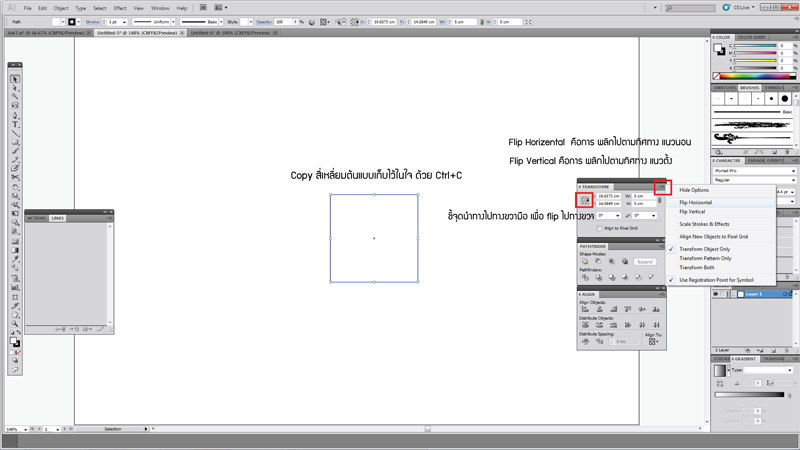Click the Pathfinder Expand button

click(x=645, y=262)
